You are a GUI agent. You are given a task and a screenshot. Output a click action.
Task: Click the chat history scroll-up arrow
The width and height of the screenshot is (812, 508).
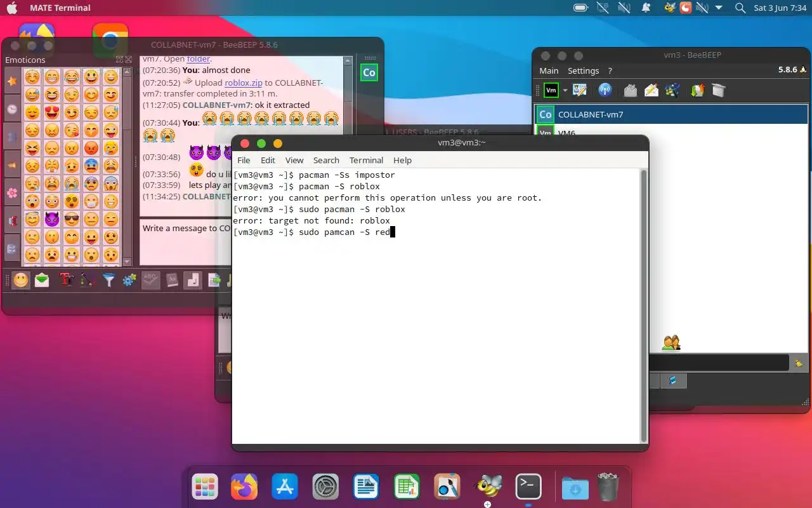click(x=348, y=61)
